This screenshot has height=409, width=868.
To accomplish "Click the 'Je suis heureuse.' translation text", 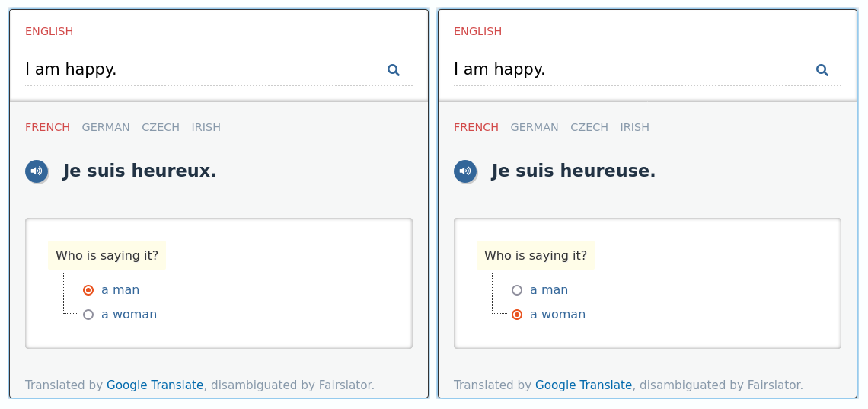I will 573,171.
